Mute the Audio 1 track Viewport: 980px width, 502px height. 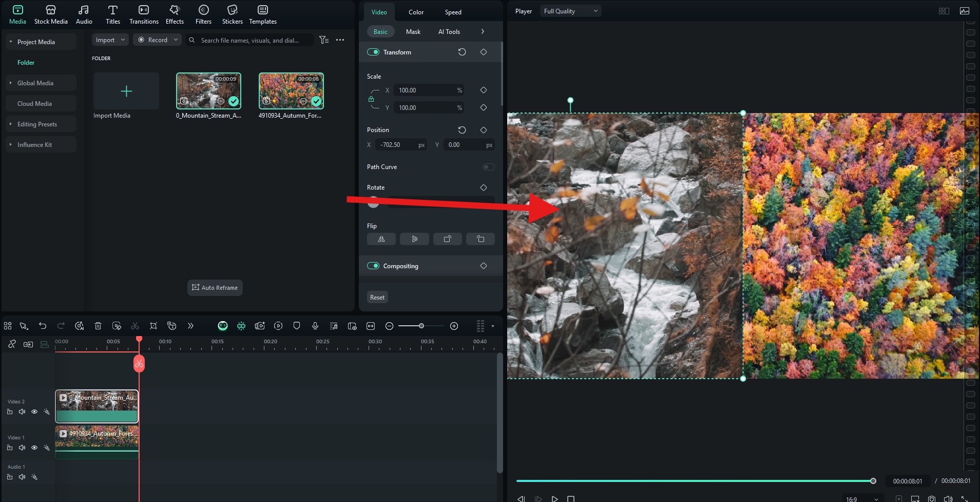coord(22,477)
